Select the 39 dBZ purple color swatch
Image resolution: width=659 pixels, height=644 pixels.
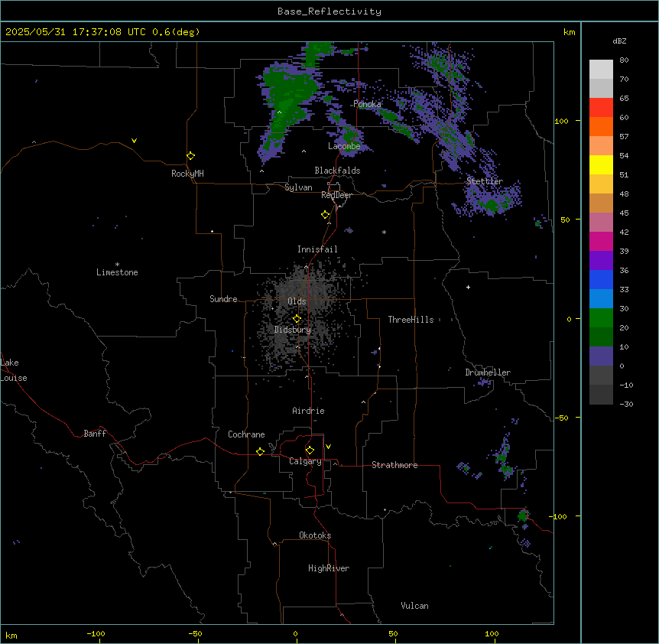pyautogui.click(x=601, y=260)
